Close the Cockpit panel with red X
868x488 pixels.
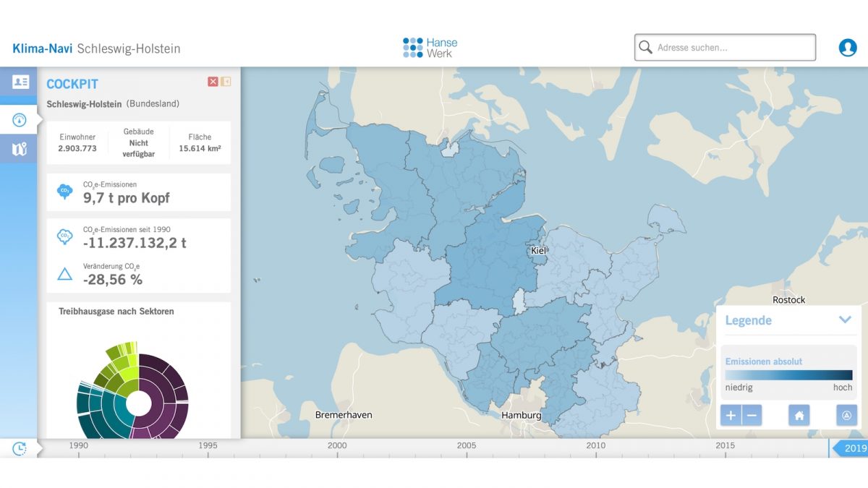(213, 82)
